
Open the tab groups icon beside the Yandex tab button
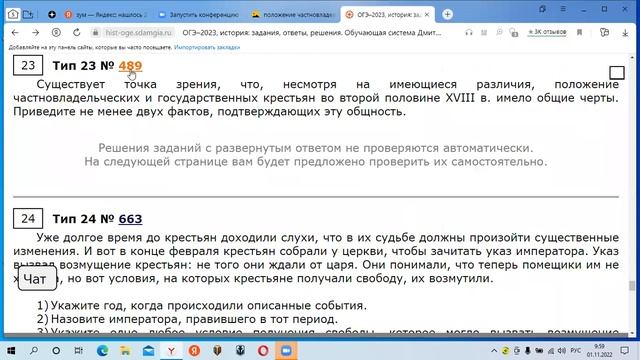28,15
